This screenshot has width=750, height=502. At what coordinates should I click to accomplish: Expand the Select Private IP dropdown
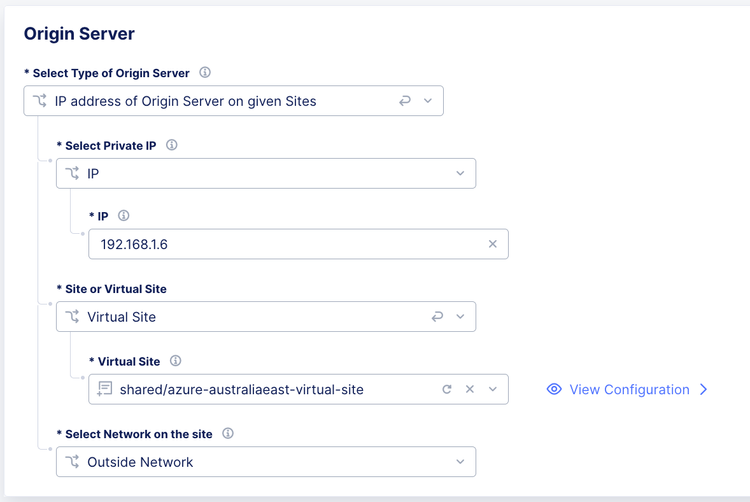[460, 173]
